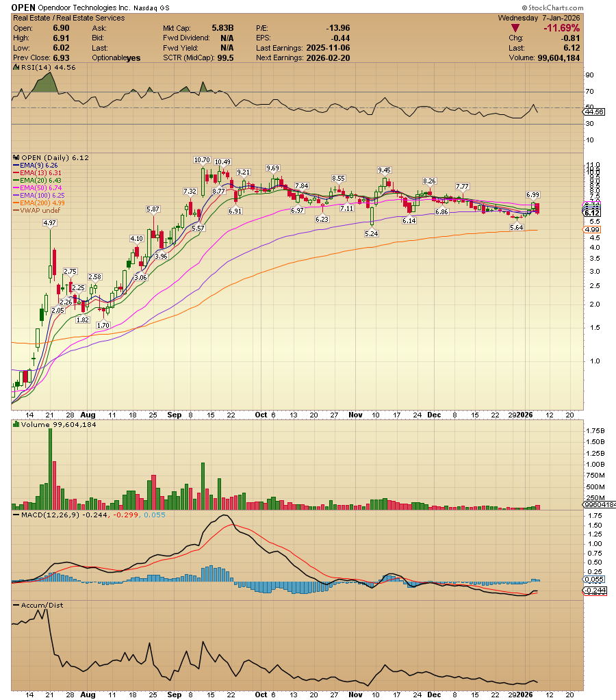Click the StockCharts.com copyright text

click(552, 8)
